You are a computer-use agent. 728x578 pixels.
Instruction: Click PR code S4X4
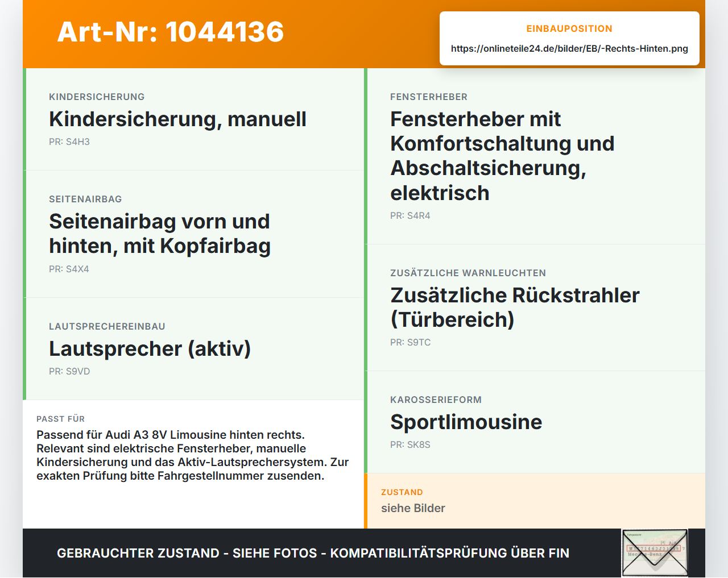coord(69,269)
